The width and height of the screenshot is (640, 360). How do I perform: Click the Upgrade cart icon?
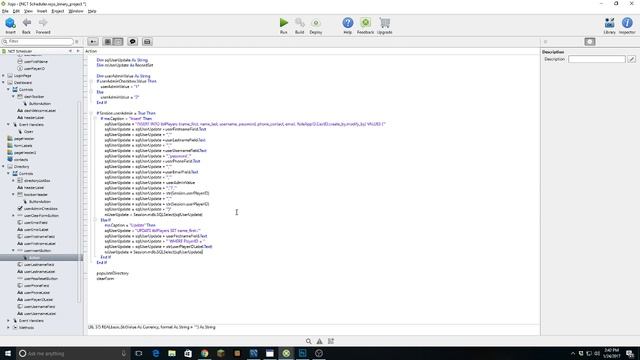pyautogui.click(x=384, y=26)
